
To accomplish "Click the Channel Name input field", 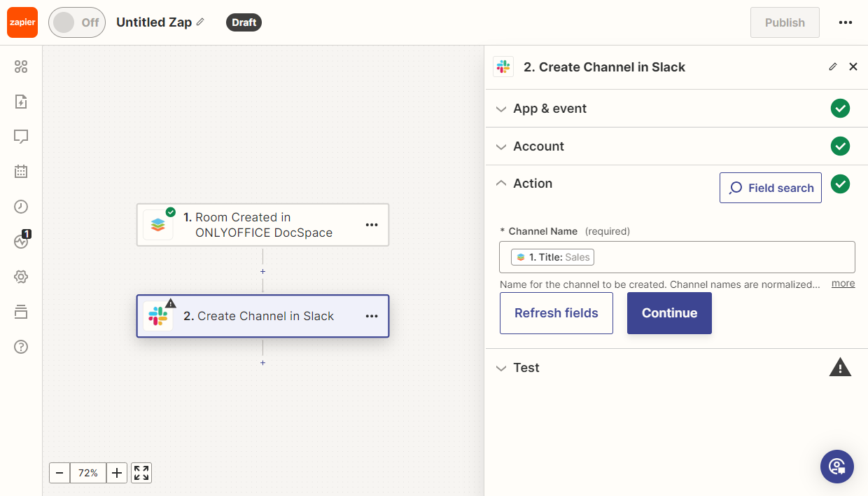I will (721, 257).
